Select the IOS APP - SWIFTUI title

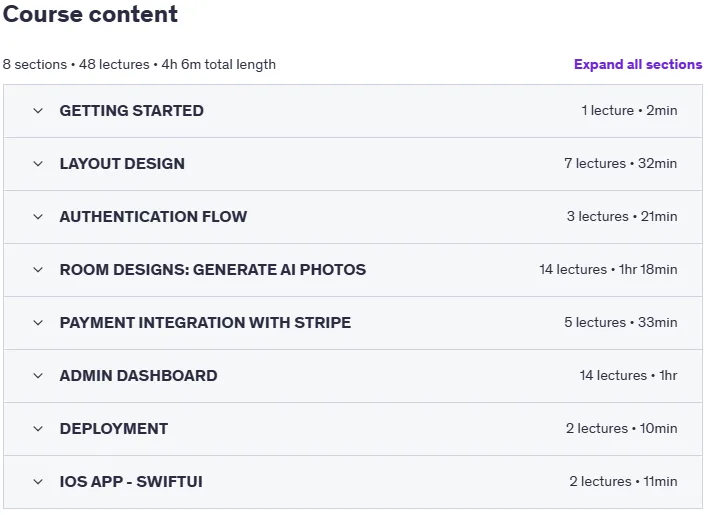[x=131, y=482]
